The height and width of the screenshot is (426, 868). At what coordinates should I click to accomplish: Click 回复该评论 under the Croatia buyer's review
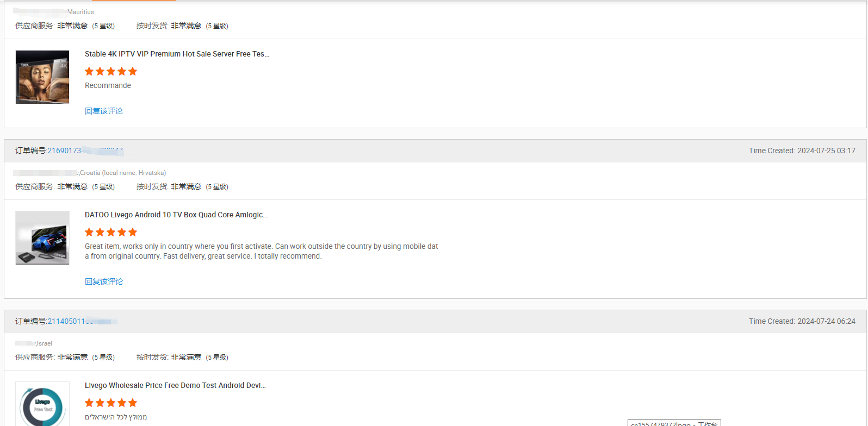104,281
